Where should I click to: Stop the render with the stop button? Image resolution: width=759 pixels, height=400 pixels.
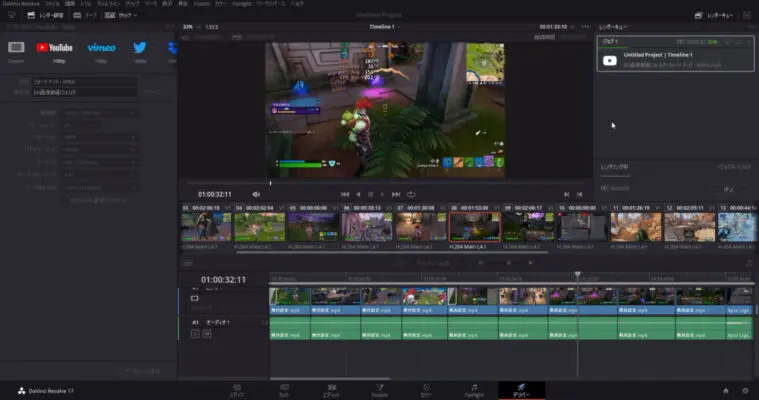729,188
